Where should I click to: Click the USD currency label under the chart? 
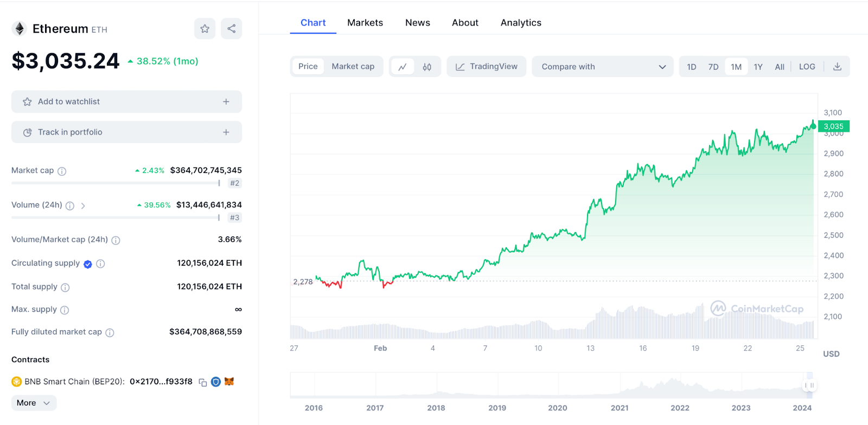coord(831,354)
